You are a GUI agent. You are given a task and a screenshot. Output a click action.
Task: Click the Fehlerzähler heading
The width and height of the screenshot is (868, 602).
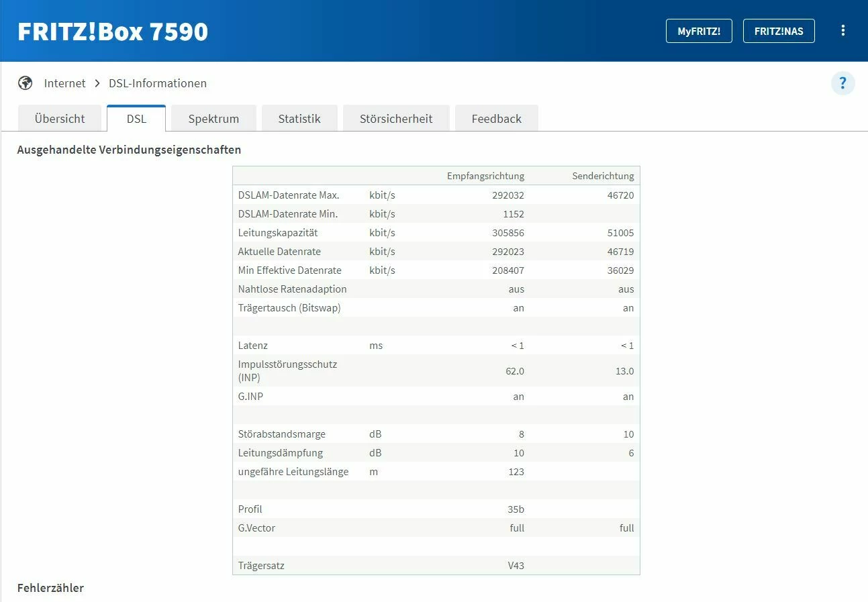click(50, 588)
